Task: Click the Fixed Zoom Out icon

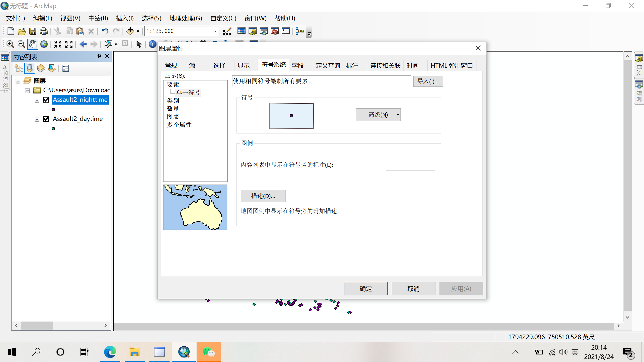Action: pos(69,44)
